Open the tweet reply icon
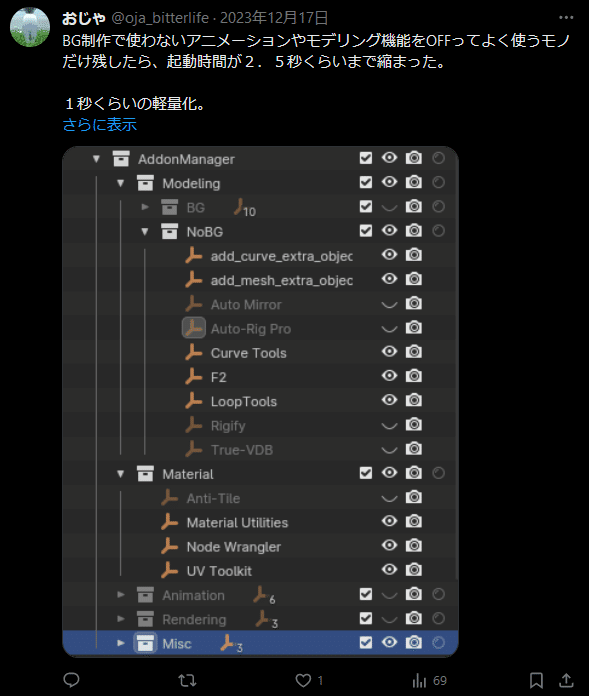This screenshot has height=696, width=589. pos(71,680)
